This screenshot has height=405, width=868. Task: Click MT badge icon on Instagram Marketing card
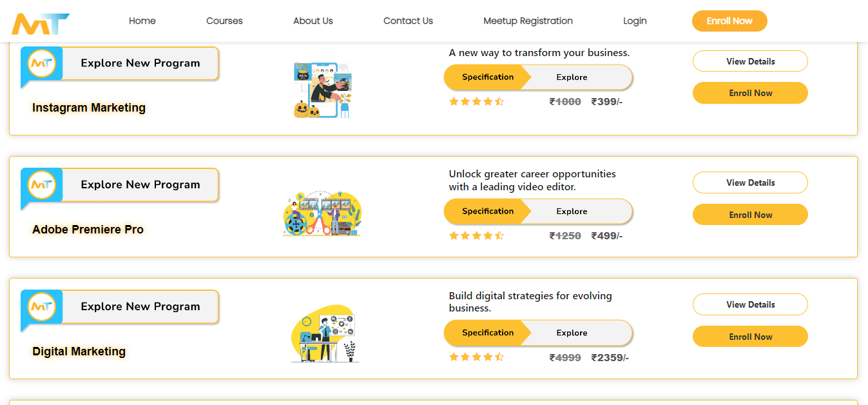point(42,63)
